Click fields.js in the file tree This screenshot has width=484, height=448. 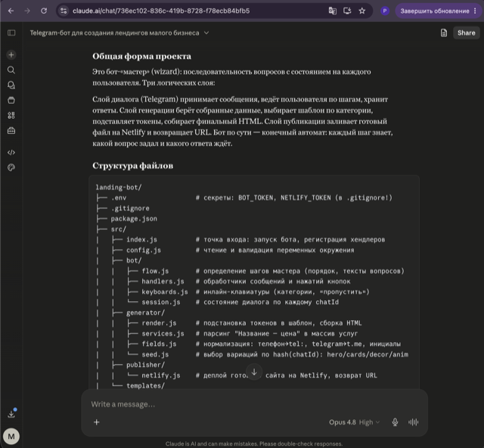pos(159,344)
